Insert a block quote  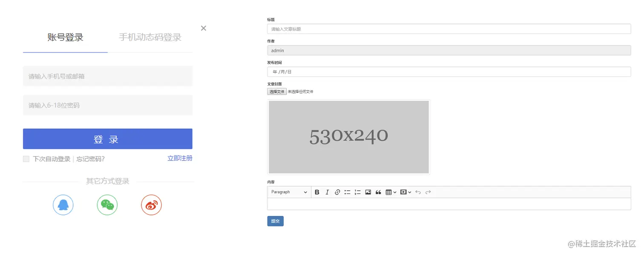[x=378, y=192]
